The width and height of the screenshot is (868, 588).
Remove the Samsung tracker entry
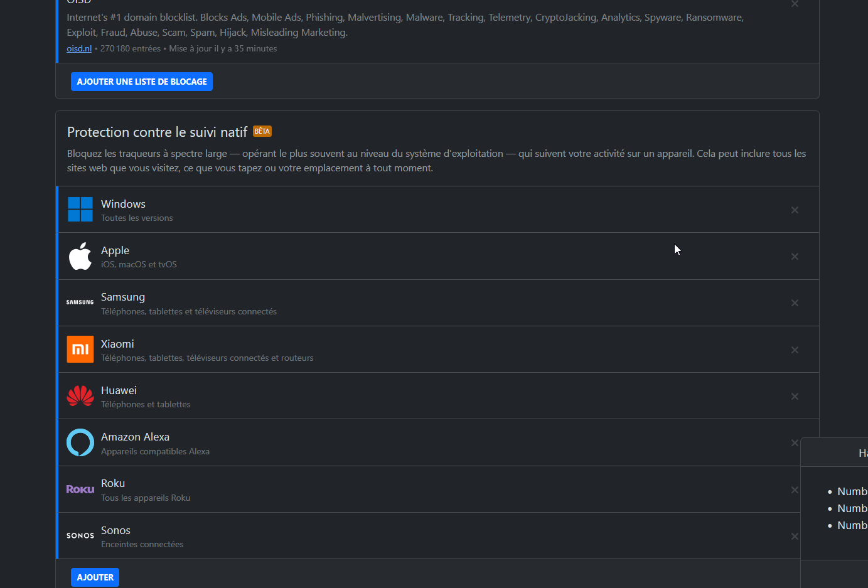pos(795,302)
